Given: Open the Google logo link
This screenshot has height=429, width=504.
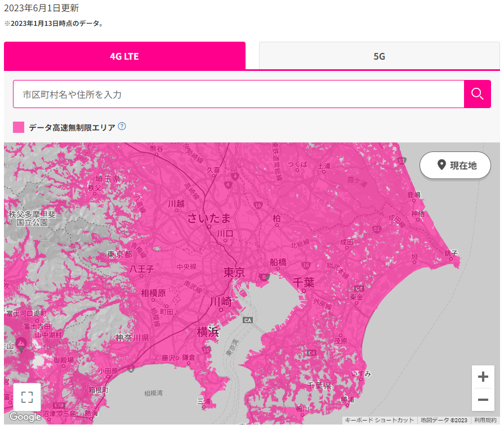Looking at the screenshot, I should coord(25,417).
